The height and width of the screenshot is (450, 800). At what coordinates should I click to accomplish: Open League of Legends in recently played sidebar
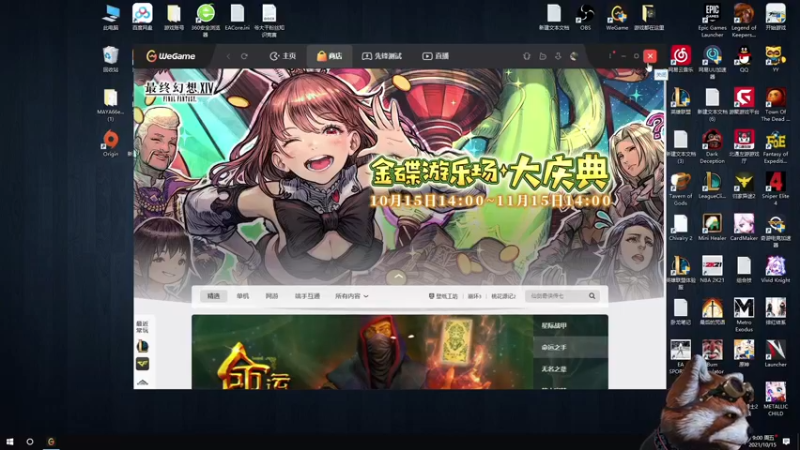coord(142,346)
